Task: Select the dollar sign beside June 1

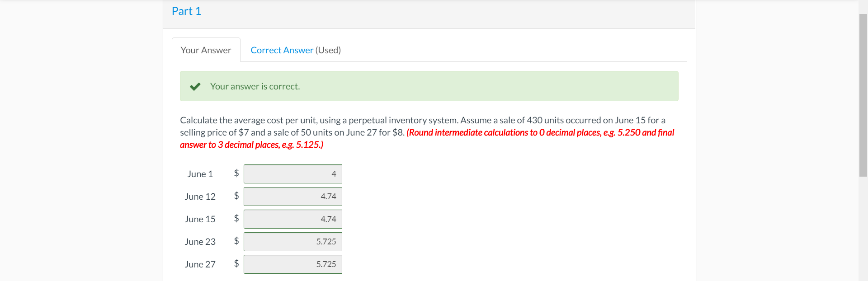Action: pos(236,173)
